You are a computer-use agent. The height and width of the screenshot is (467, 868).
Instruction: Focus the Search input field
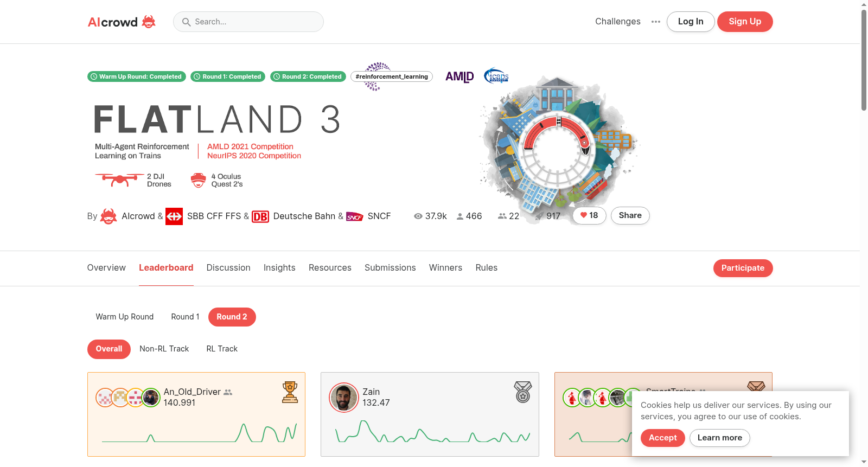click(x=248, y=22)
